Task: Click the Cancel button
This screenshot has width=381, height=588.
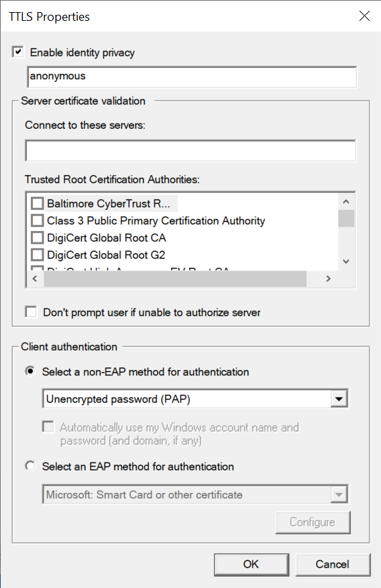Action: point(333,565)
